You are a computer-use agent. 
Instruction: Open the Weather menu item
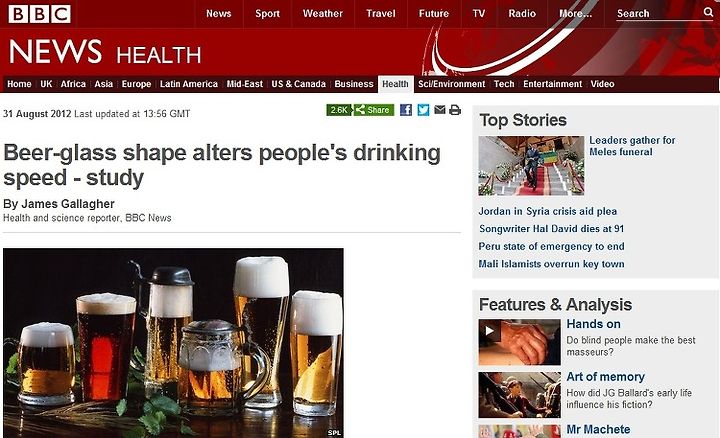coord(322,14)
